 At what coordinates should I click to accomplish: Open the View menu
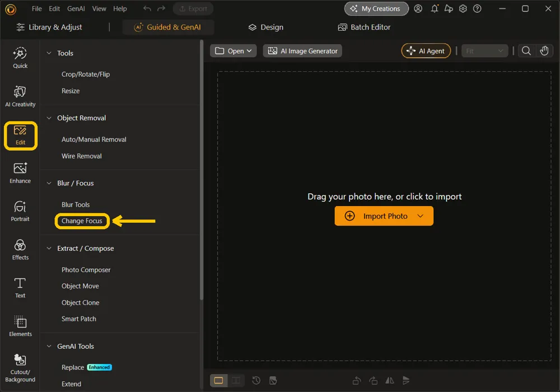pos(99,8)
